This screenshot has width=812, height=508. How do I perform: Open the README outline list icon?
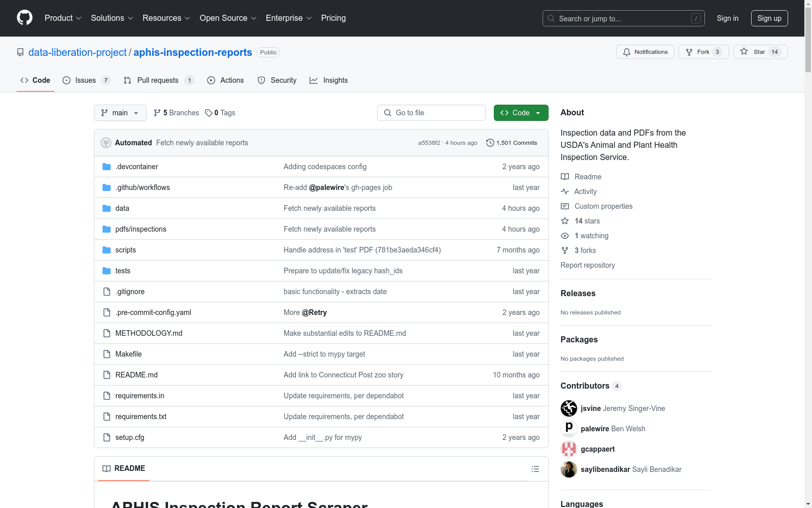[x=535, y=469]
